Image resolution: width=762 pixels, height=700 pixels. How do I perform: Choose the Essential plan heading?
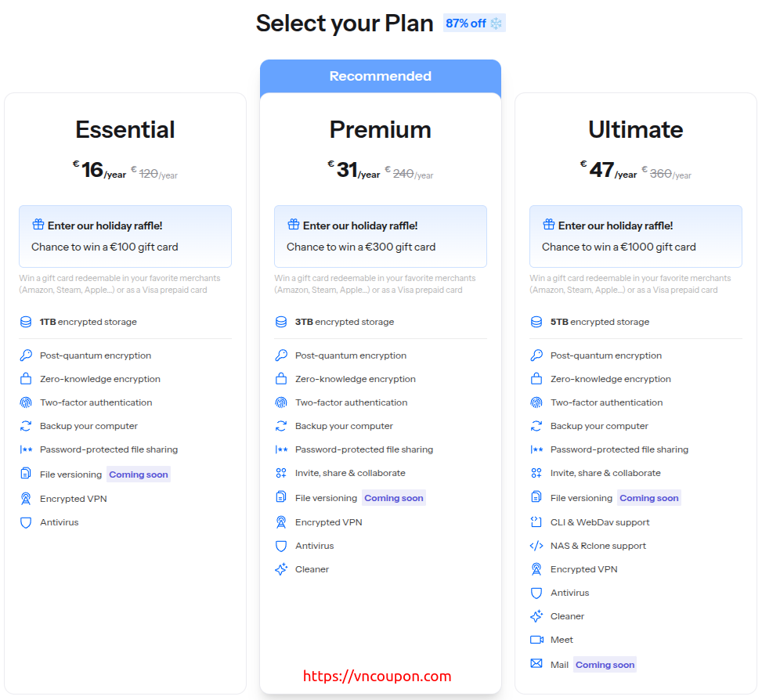coord(125,129)
